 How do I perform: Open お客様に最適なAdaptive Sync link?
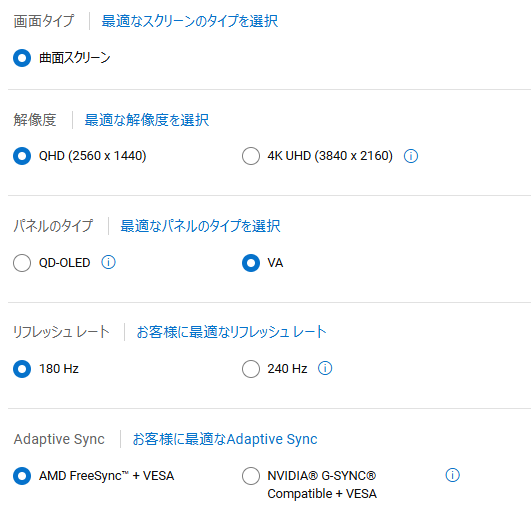coord(225,439)
